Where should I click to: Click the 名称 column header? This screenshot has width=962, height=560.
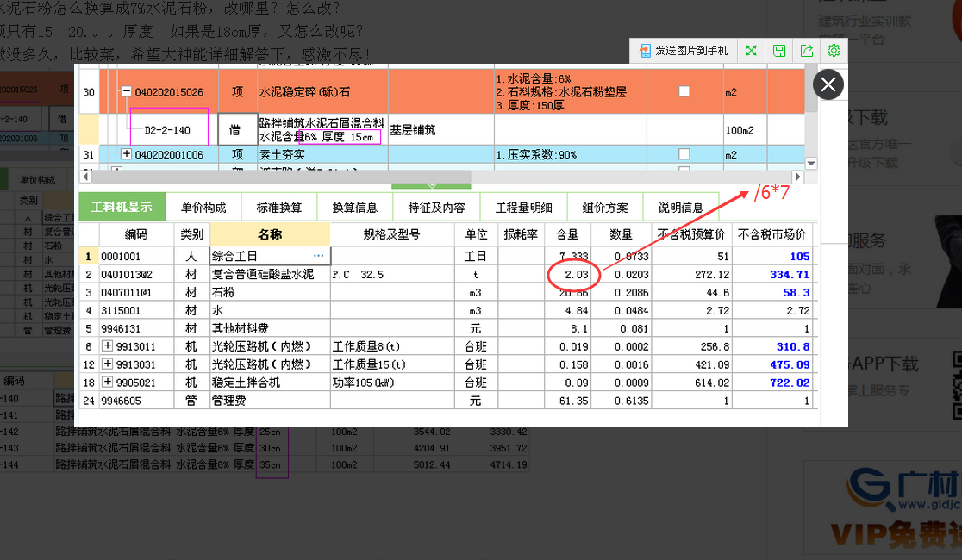click(x=270, y=234)
